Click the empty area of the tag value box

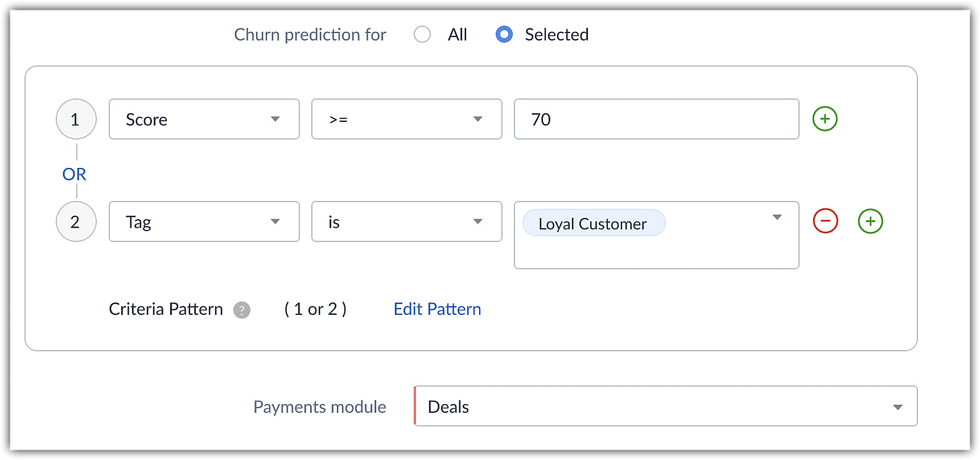[x=656, y=252]
